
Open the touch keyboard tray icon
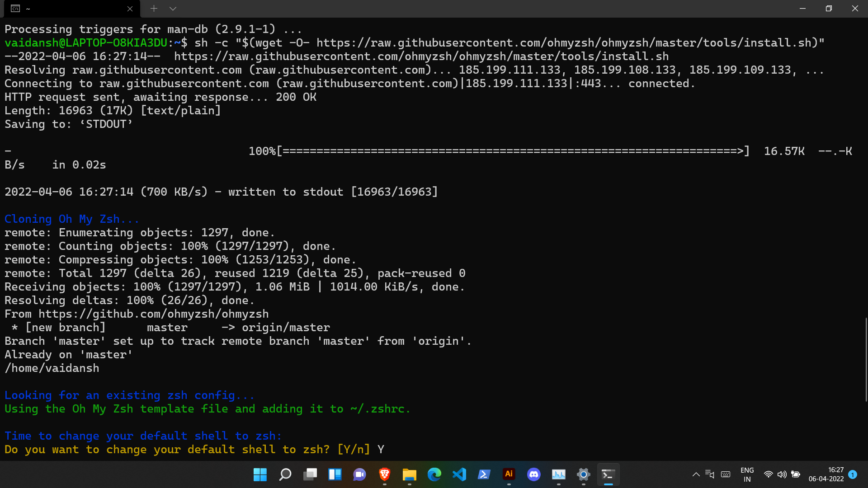(x=726, y=474)
